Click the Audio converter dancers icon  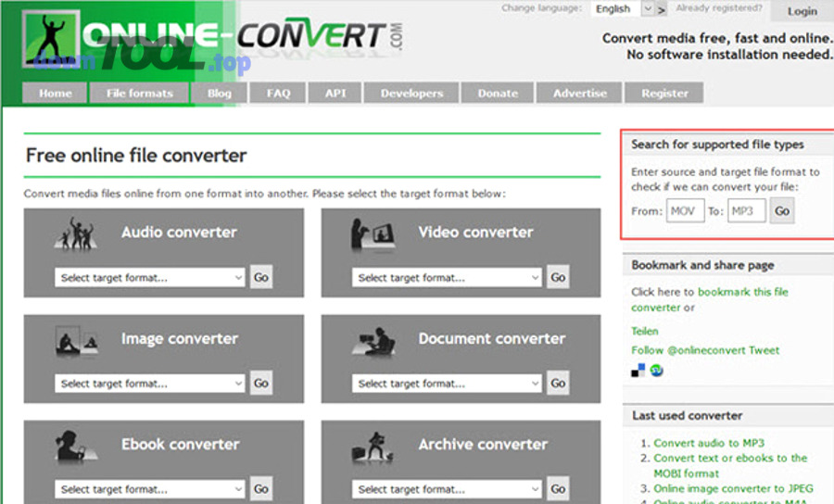click(77, 233)
